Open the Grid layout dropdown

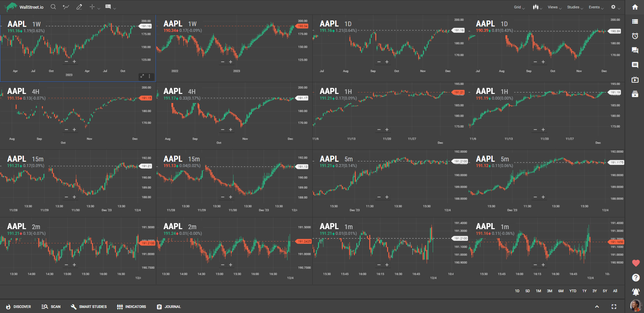[x=519, y=7]
